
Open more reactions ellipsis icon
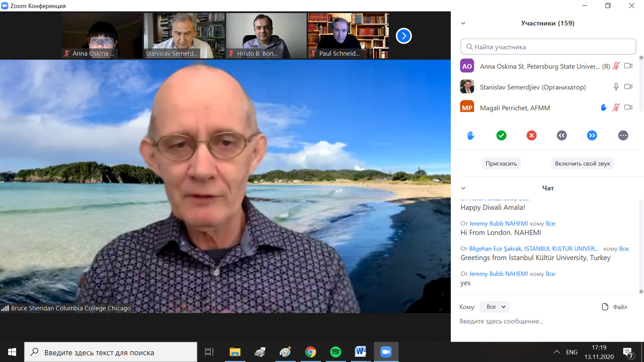623,136
